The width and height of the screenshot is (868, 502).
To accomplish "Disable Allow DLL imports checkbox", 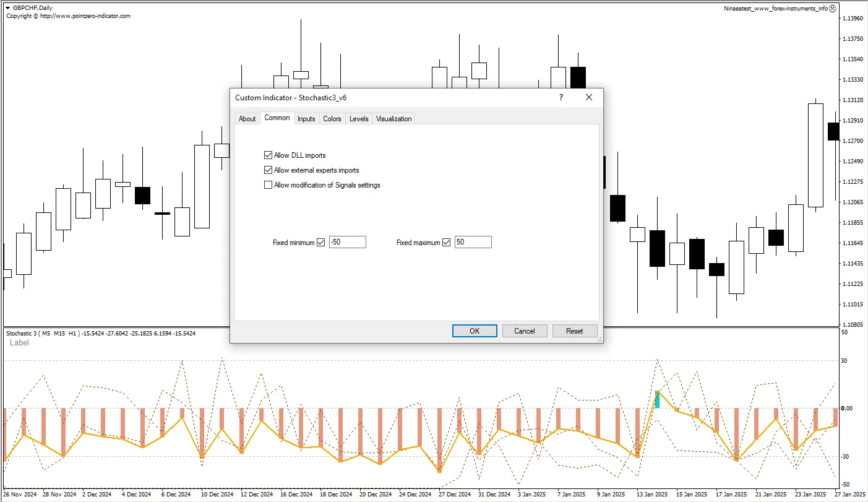I will [268, 155].
